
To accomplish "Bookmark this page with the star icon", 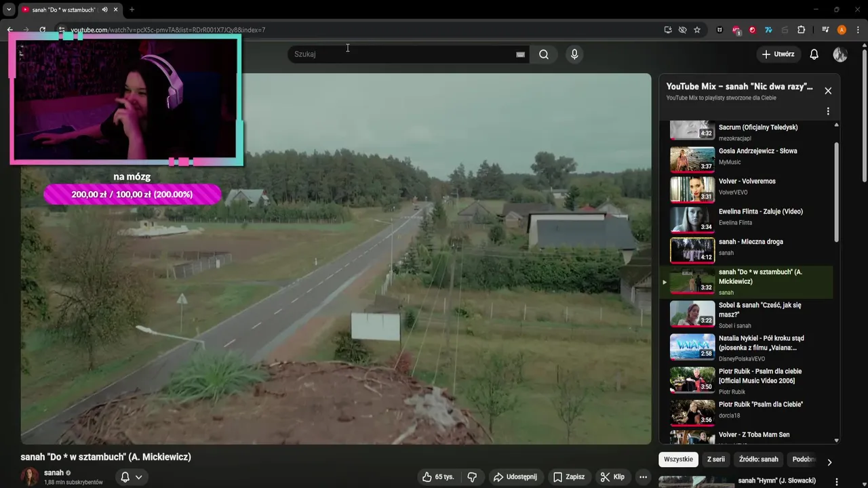I will pyautogui.click(x=697, y=30).
